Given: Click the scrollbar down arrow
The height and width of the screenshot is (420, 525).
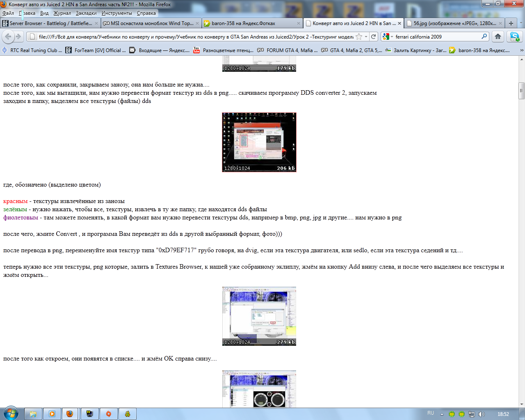Looking at the screenshot, I should click(x=521, y=404).
